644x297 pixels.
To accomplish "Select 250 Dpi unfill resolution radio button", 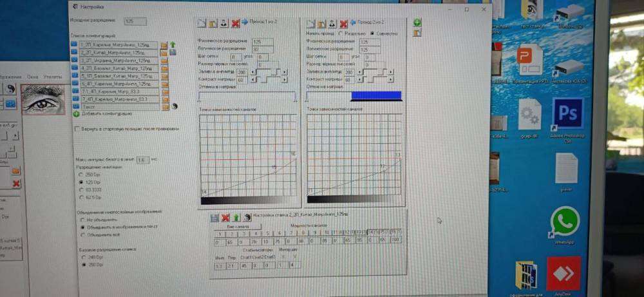I will (80, 174).
